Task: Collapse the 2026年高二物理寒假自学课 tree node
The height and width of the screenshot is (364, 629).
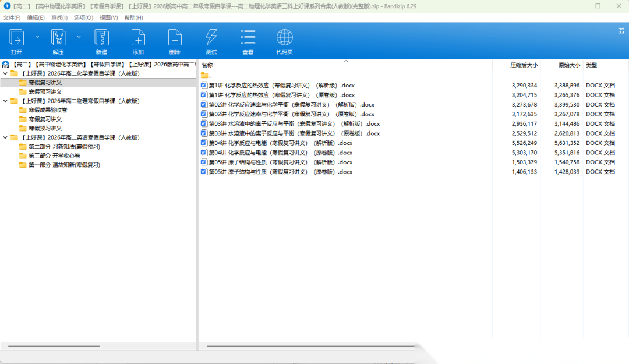Action: click(5, 101)
